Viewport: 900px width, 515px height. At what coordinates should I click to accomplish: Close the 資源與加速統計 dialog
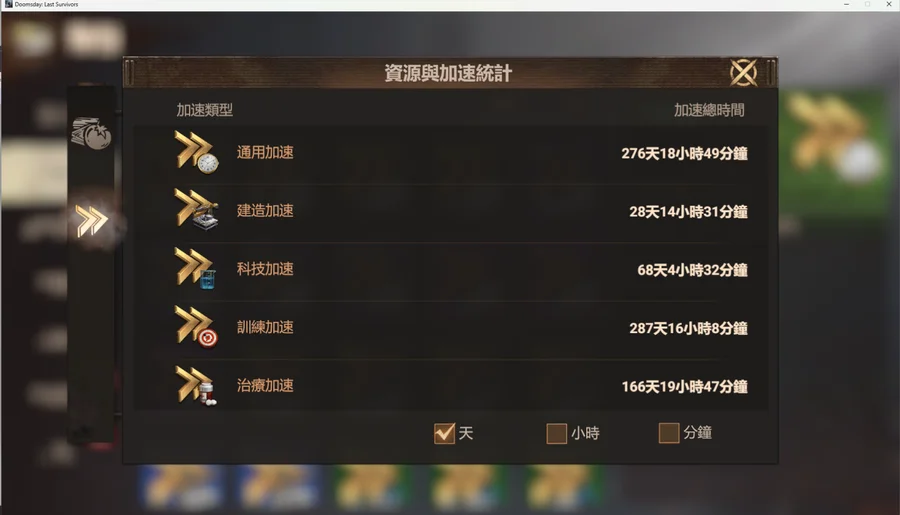click(743, 73)
